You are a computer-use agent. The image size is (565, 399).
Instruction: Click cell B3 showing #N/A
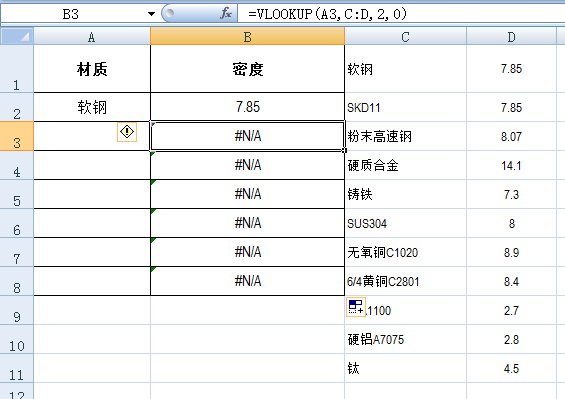pyautogui.click(x=247, y=136)
